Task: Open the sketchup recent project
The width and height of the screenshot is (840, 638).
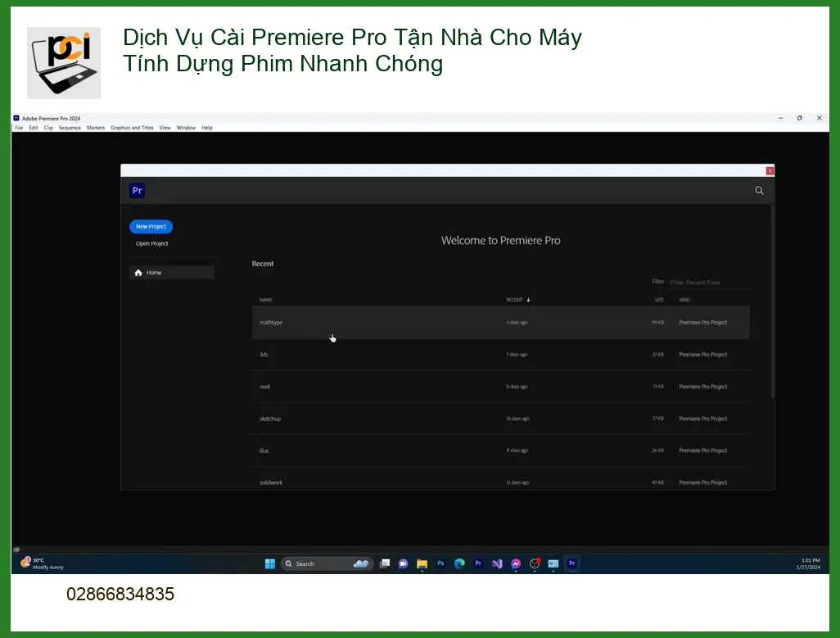Action: point(501,419)
